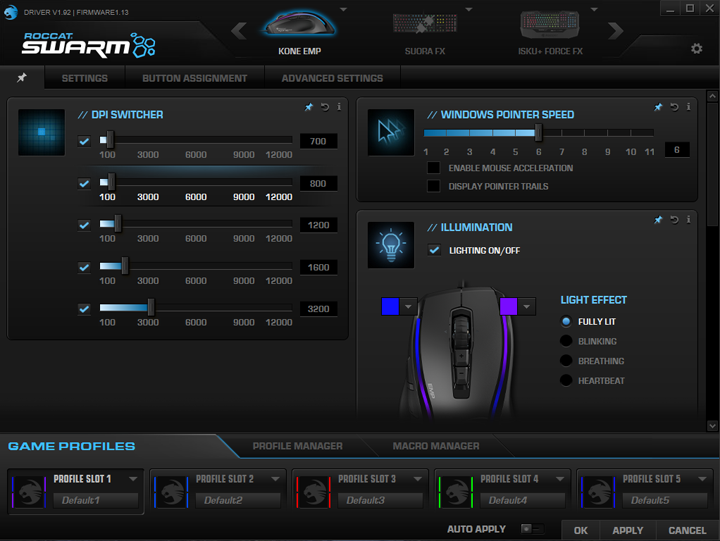Screen dimensions: 720x541
Task: Select the Isku+ Force FX keyboard icon
Action: (550, 27)
